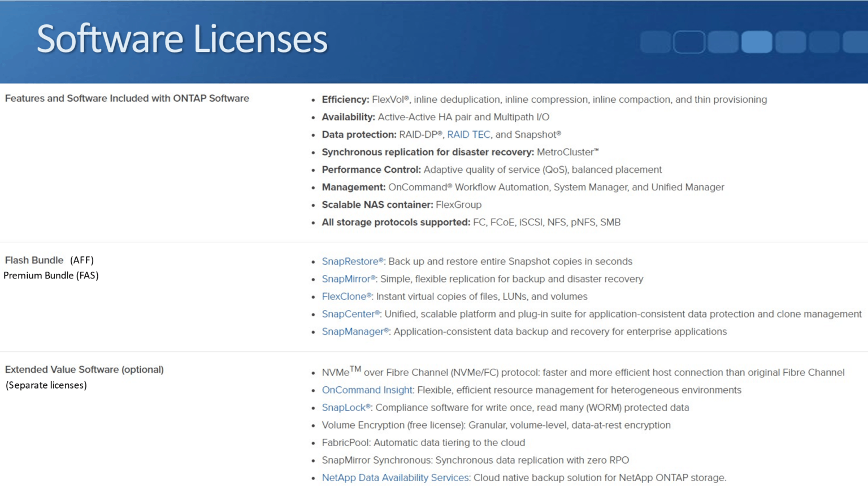Click the third square in the navigation strip
Screen dimensions: 868x488
pos(723,41)
